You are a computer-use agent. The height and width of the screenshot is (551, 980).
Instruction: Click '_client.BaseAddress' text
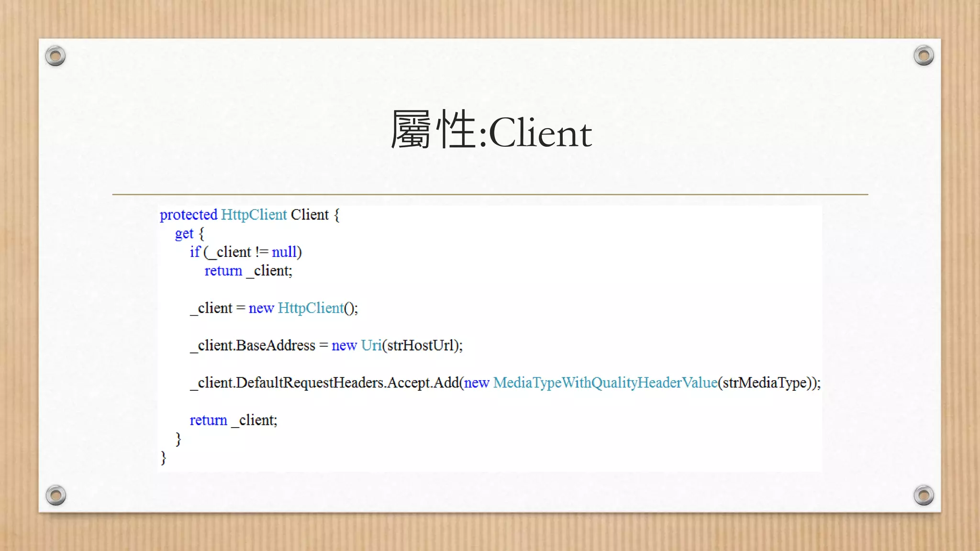tap(253, 345)
